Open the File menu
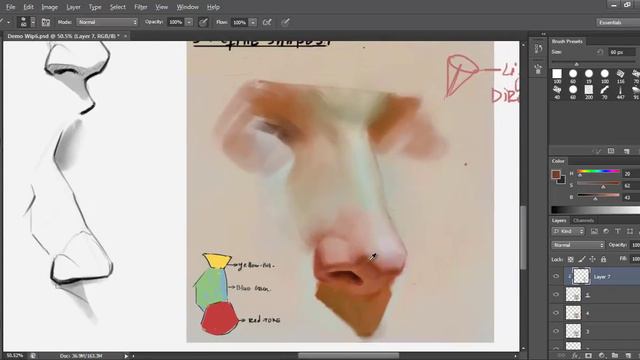The height and width of the screenshot is (360, 640). (x=10, y=7)
